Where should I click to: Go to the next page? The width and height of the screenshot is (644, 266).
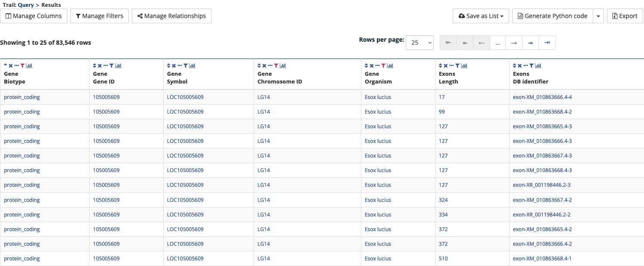(514, 43)
